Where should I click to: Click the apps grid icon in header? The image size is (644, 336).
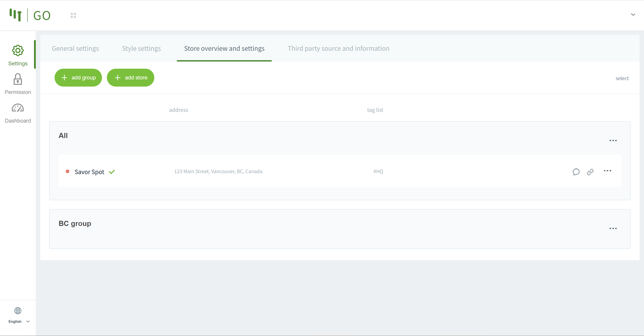pyautogui.click(x=73, y=15)
